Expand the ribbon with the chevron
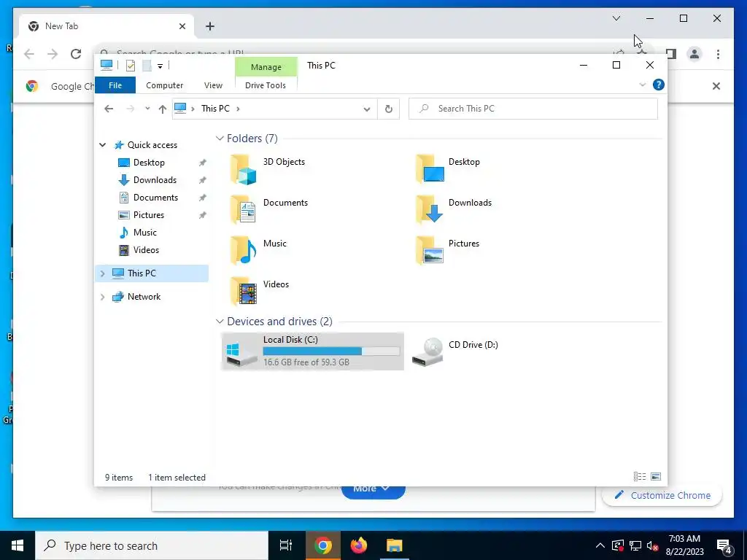 [642, 85]
